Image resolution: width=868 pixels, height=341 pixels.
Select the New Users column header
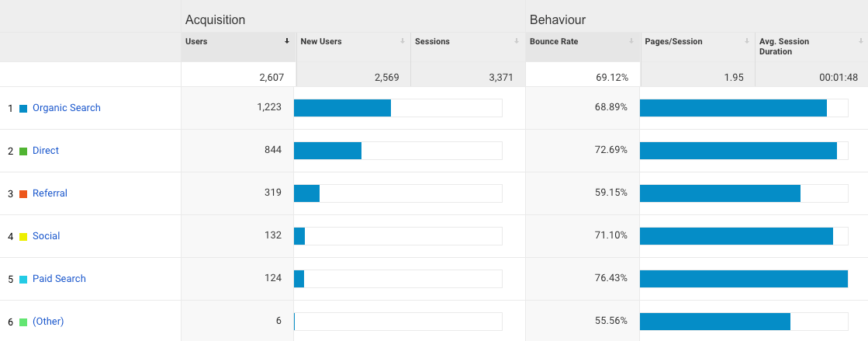(x=354, y=47)
